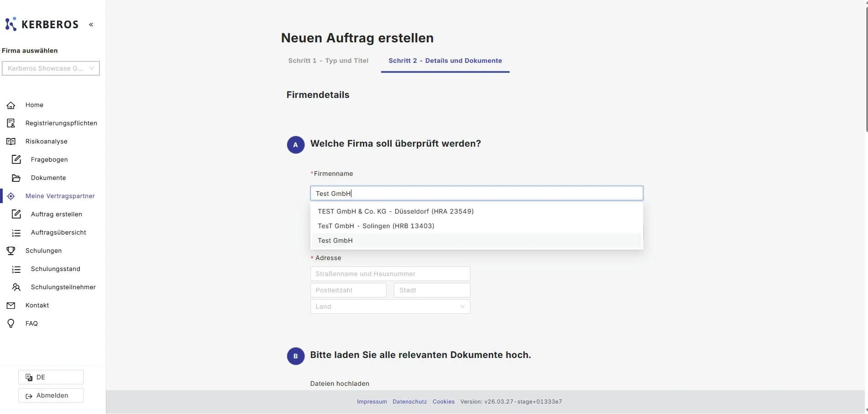Screen dimensions: 868x414
Task: Click the Registrierungspflichten document icon
Action: point(11,123)
